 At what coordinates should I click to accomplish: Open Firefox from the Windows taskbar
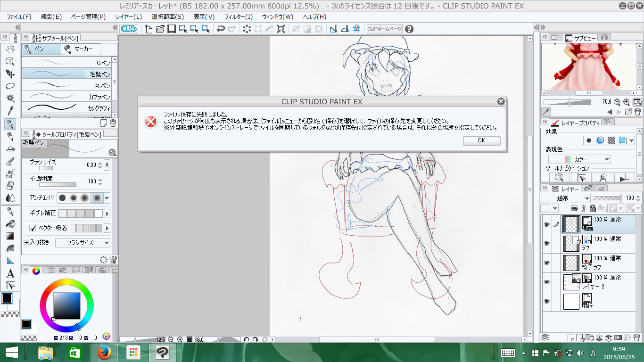[104, 353]
